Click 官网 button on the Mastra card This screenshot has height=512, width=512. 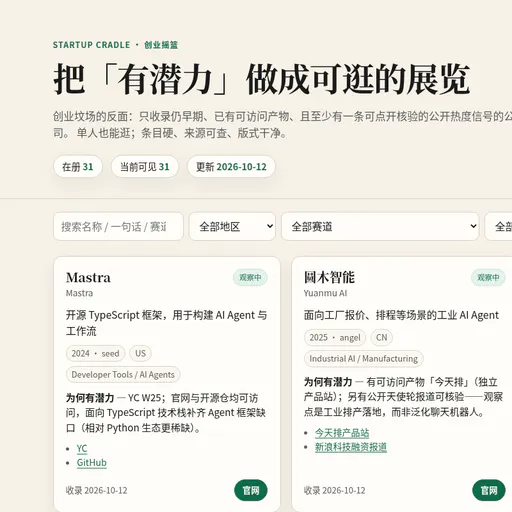tap(251, 490)
